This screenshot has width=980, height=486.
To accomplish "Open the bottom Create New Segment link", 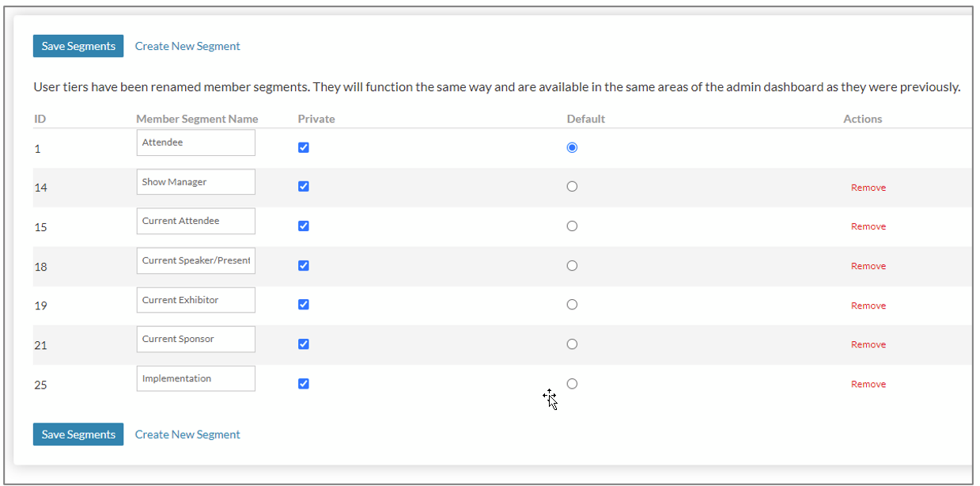I will [x=187, y=434].
